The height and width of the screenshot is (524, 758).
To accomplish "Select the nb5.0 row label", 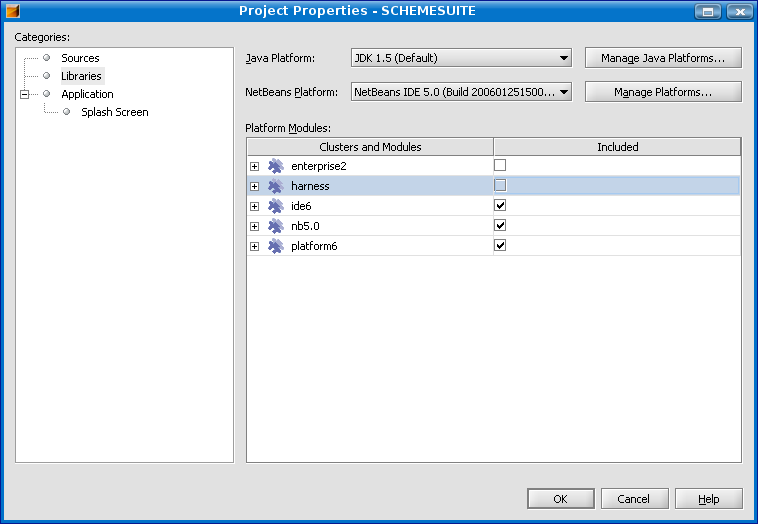I will 305,226.
